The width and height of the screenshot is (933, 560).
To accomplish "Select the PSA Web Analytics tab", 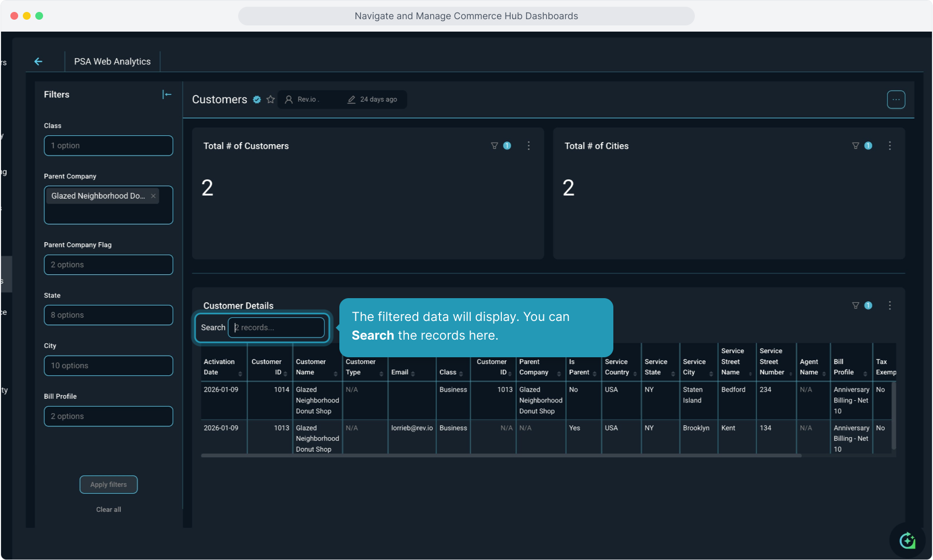I will [x=112, y=62].
